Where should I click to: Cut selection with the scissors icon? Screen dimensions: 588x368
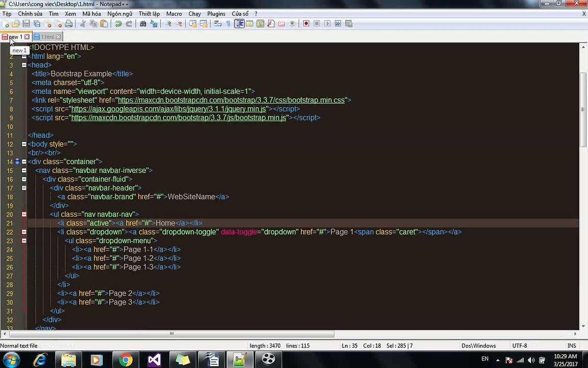[x=83, y=24]
